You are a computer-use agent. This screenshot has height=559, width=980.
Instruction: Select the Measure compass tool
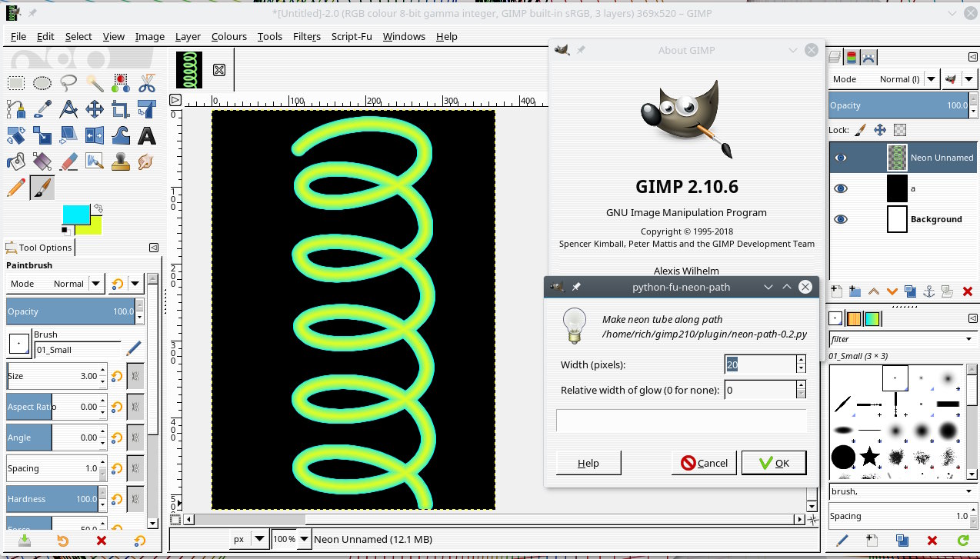(x=68, y=109)
